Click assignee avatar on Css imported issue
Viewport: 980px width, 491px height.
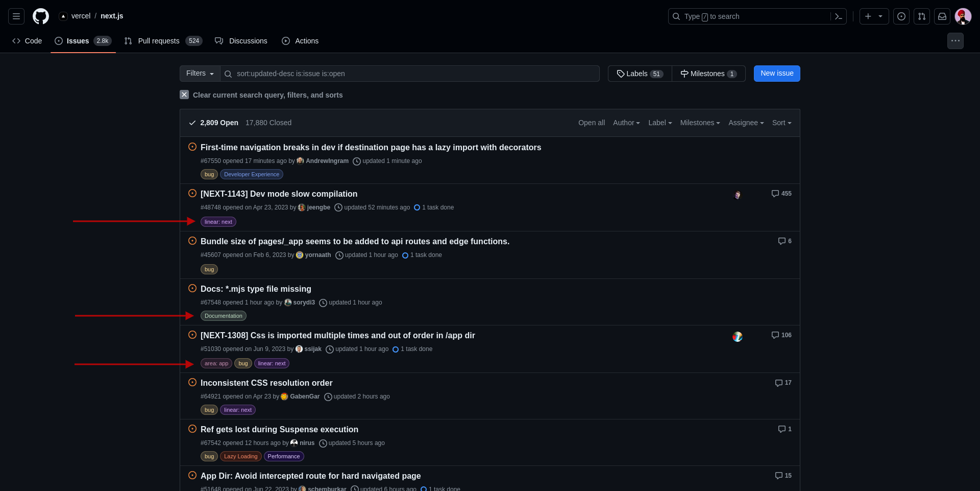pyautogui.click(x=738, y=337)
